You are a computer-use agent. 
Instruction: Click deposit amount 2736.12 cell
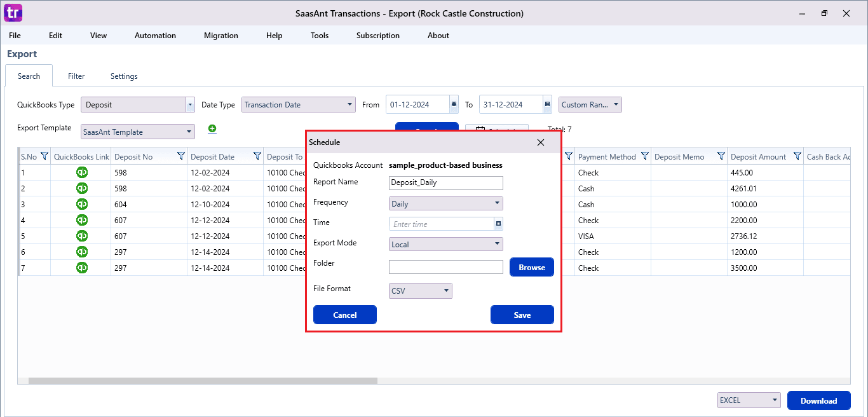pyautogui.click(x=765, y=236)
